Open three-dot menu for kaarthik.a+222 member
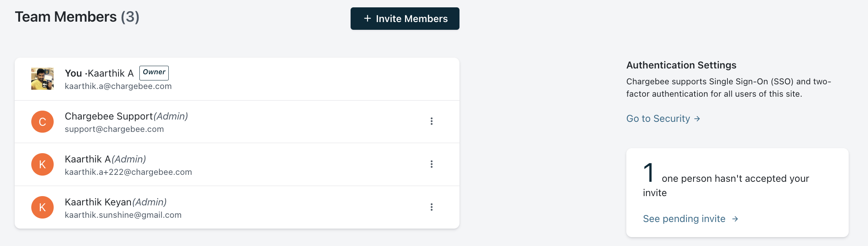This screenshot has width=868, height=246. coord(431,164)
